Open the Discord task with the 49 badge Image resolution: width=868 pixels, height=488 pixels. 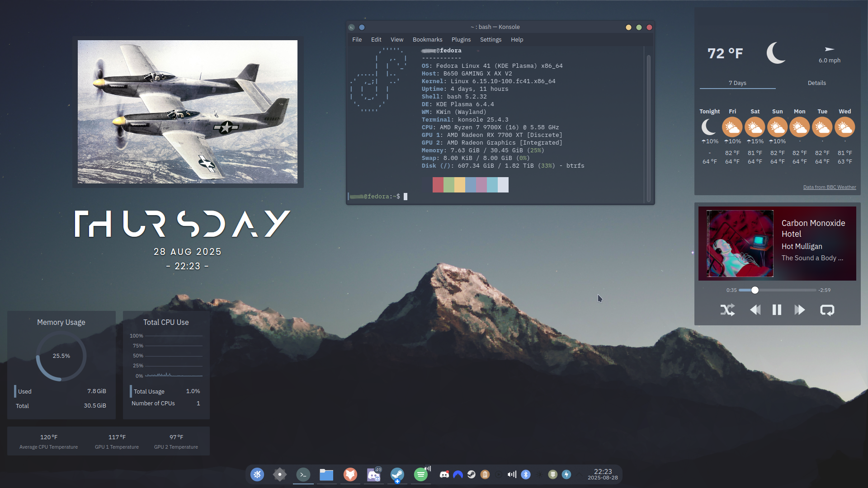(374, 474)
